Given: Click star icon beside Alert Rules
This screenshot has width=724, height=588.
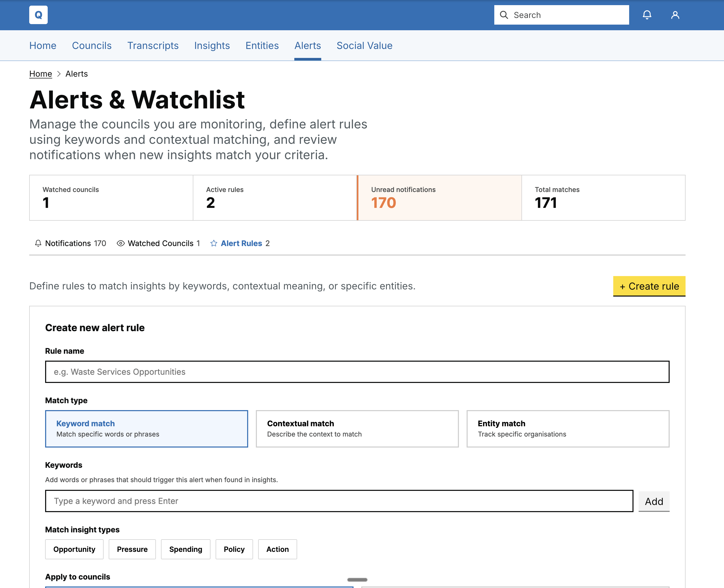Looking at the screenshot, I should pyautogui.click(x=214, y=243).
